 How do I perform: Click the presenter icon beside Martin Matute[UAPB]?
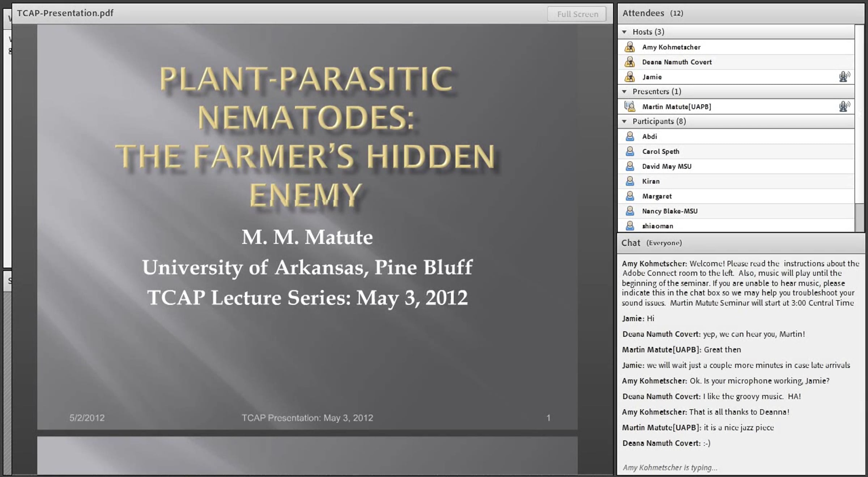(630, 106)
